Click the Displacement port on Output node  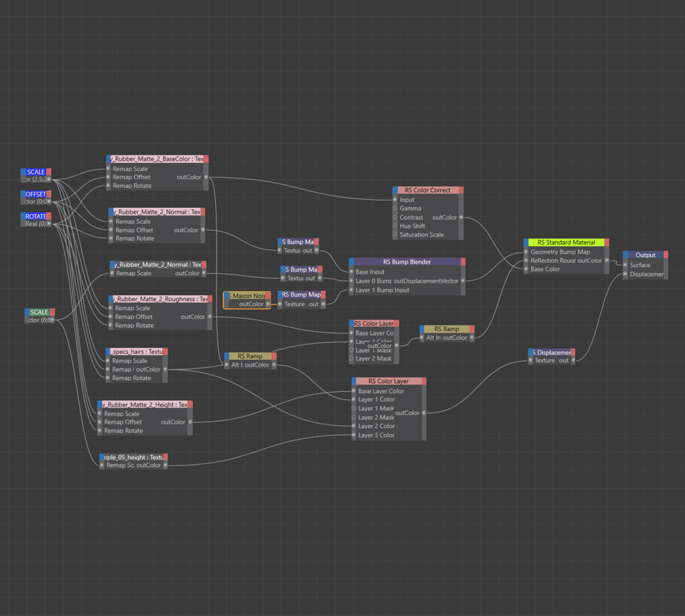click(625, 275)
